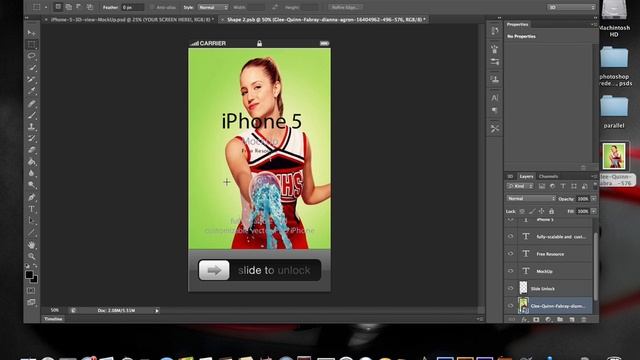640x360 pixels.
Task: Hide the Glee-Quinn-Fabray layer
Action: (511, 306)
